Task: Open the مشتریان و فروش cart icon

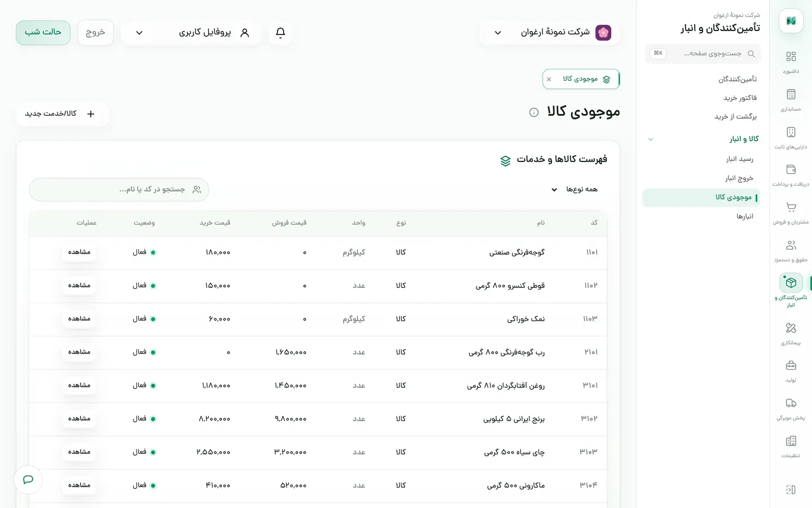Action: 791,207
